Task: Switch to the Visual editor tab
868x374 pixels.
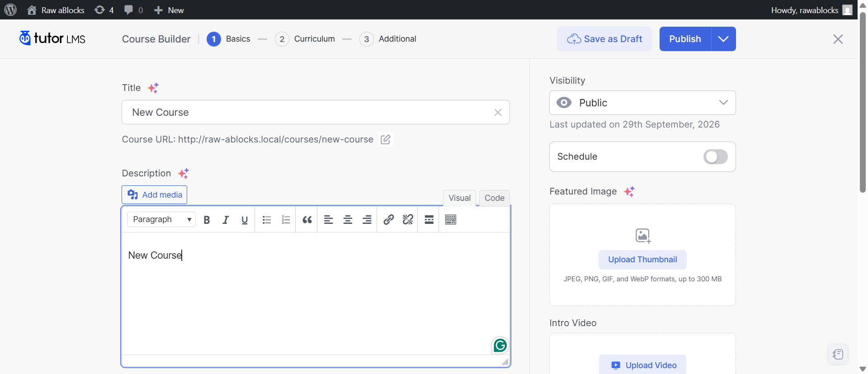Action: (x=460, y=198)
